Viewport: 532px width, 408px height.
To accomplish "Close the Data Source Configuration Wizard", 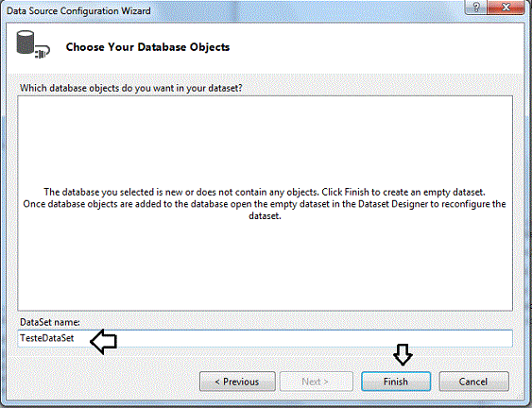I will [506, 8].
